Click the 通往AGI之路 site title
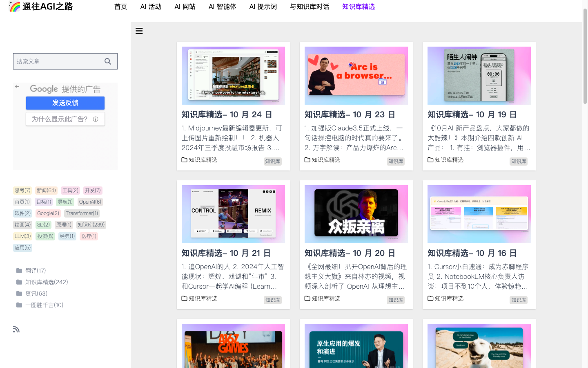The height and width of the screenshot is (368, 588). click(48, 7)
